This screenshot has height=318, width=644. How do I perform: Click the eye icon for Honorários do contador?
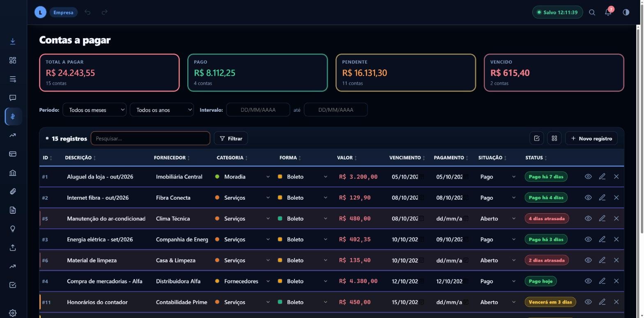[x=588, y=302]
